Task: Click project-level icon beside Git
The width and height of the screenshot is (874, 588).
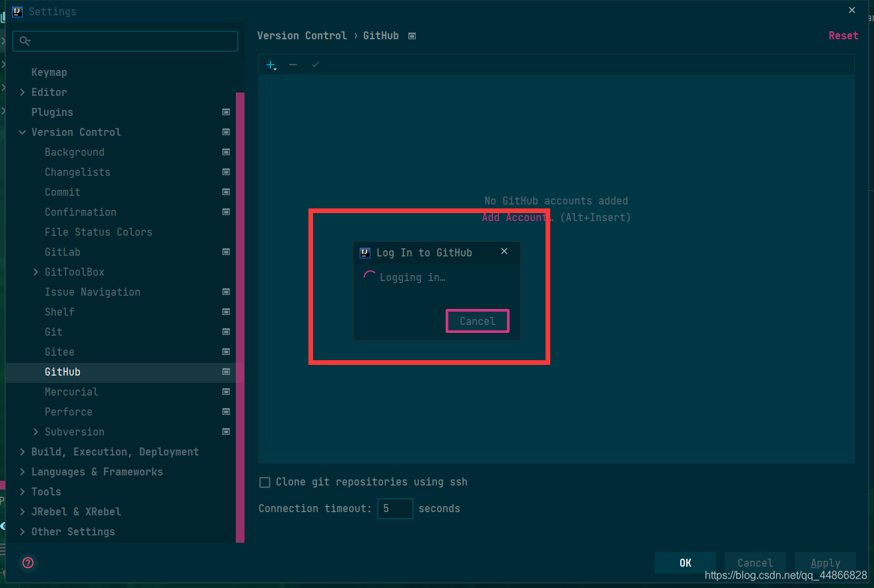Action: click(226, 332)
